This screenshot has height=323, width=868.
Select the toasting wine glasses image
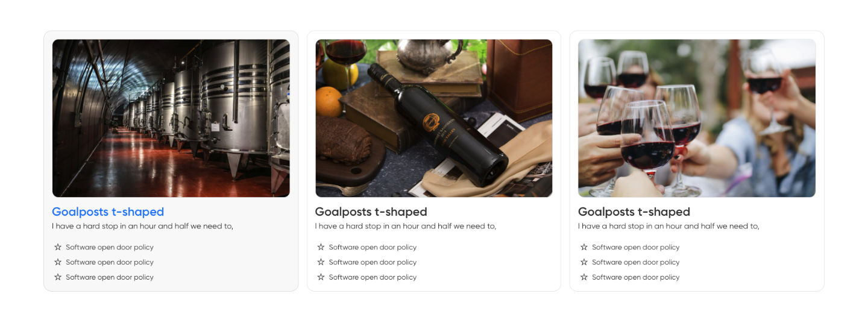click(697, 118)
